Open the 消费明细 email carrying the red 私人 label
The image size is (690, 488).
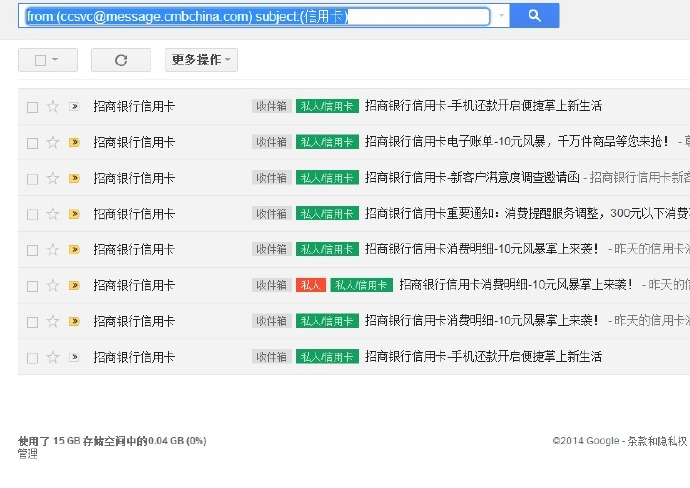click(x=515, y=285)
